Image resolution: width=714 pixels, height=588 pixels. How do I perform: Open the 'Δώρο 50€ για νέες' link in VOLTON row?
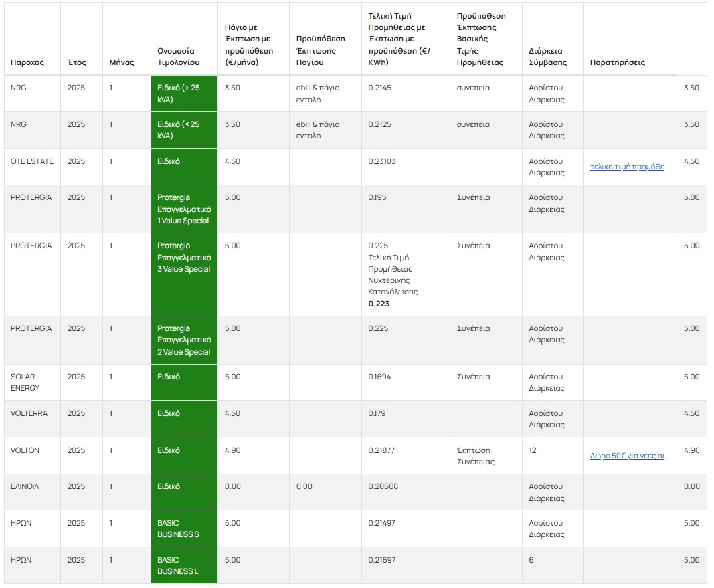click(x=629, y=456)
